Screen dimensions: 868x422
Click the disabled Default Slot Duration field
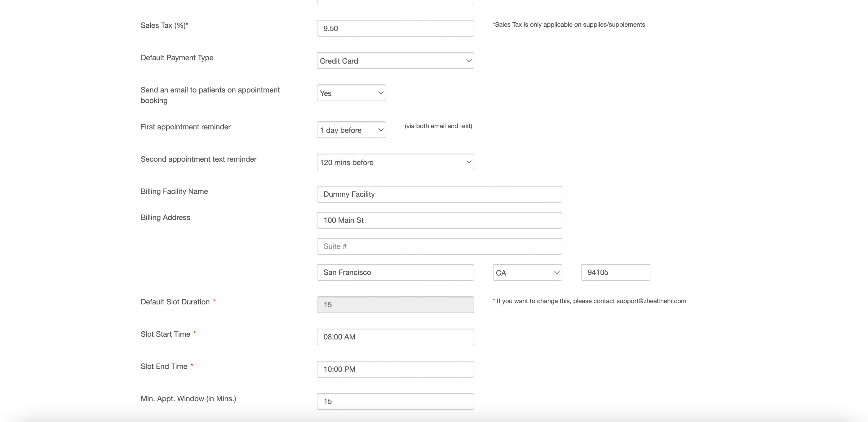click(x=395, y=305)
